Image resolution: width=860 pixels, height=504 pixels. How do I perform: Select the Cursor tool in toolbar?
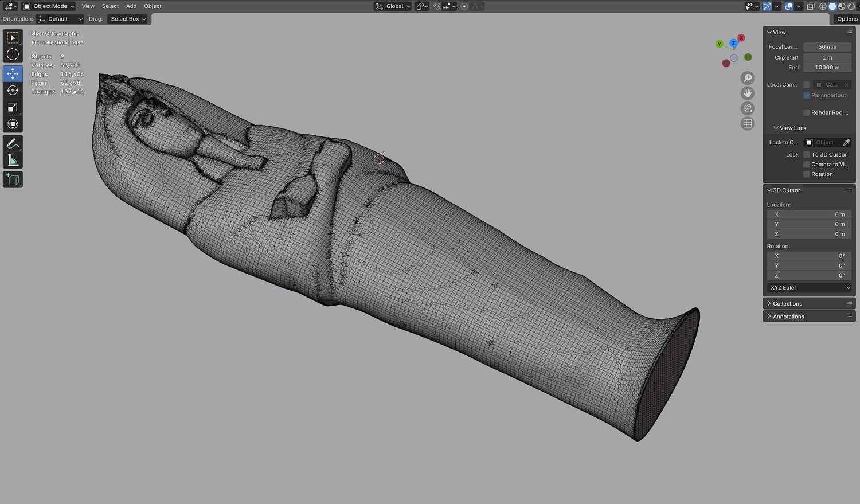(x=13, y=54)
